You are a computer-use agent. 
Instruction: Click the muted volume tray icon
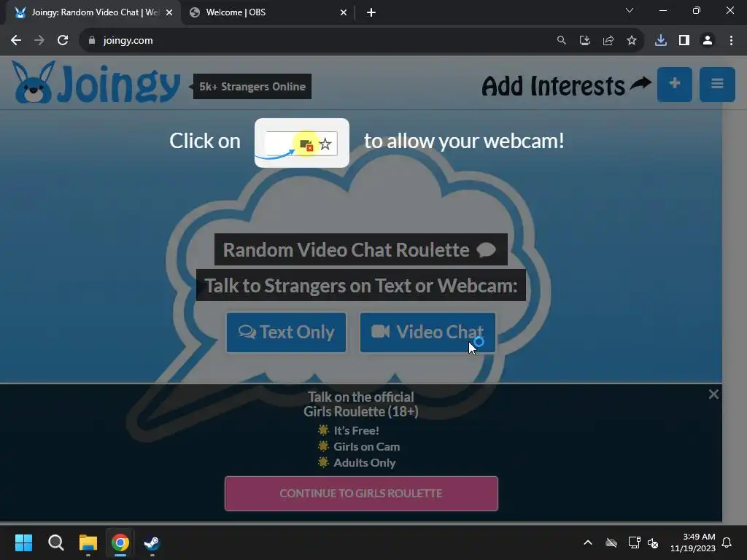653,542
